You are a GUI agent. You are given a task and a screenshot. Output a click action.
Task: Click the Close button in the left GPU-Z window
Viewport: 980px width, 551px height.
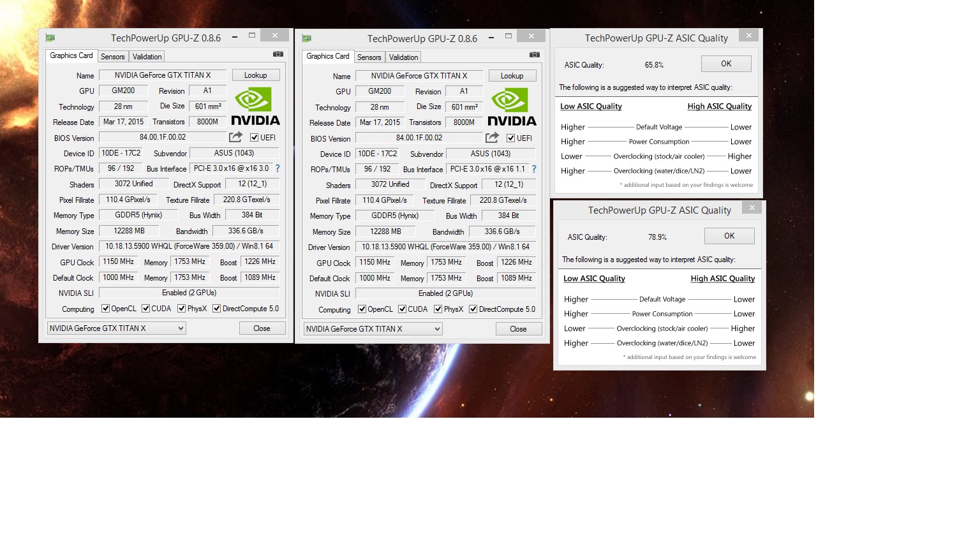pyautogui.click(x=262, y=328)
